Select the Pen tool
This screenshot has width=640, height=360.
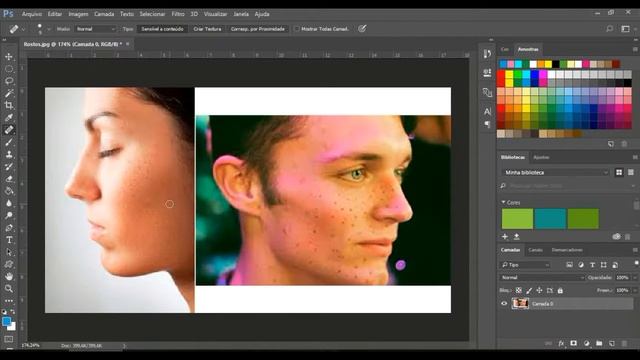(x=9, y=228)
